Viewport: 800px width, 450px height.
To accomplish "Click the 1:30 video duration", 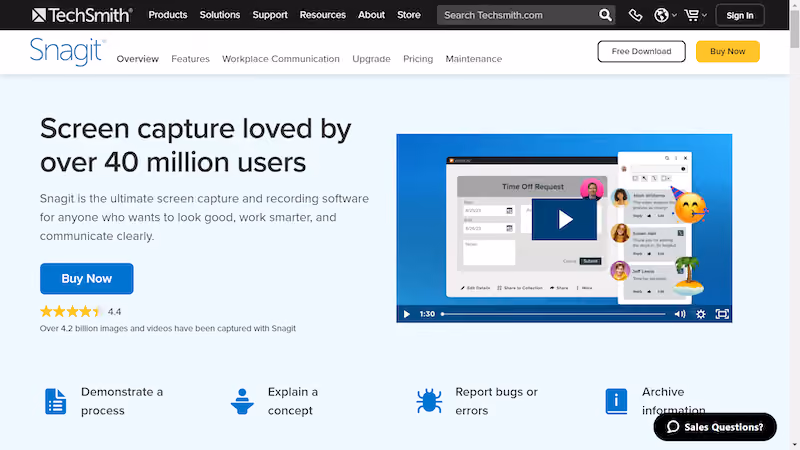I will (x=427, y=314).
